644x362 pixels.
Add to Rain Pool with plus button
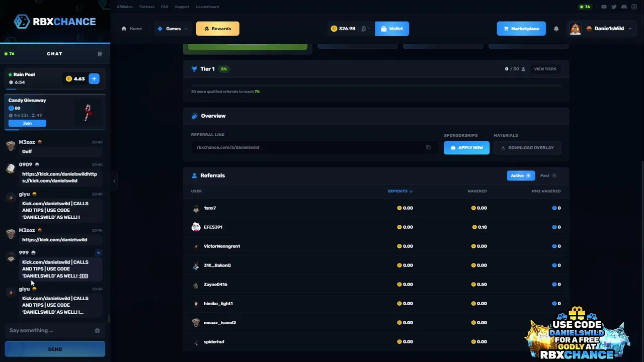click(x=94, y=78)
